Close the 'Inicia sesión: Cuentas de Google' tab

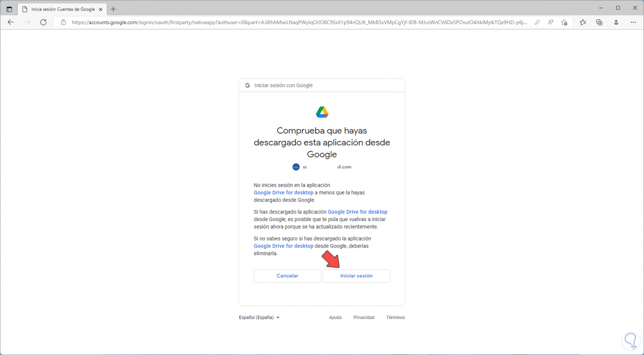coord(101,9)
